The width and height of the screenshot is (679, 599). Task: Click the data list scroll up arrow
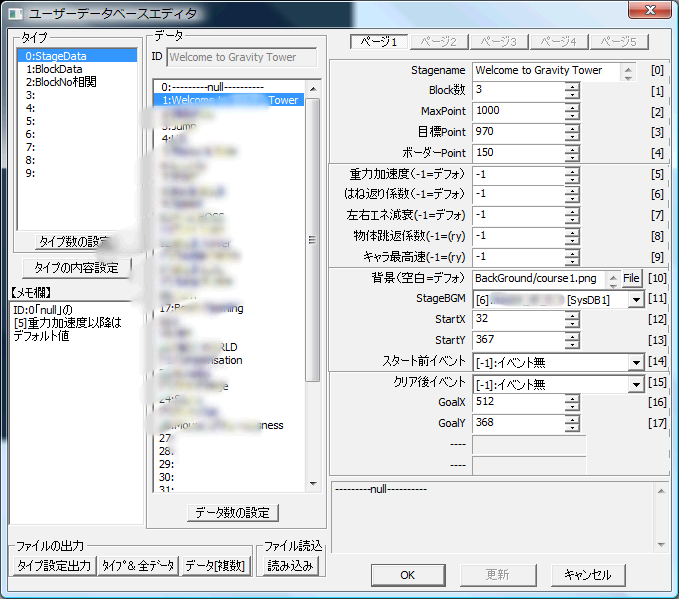[313, 89]
